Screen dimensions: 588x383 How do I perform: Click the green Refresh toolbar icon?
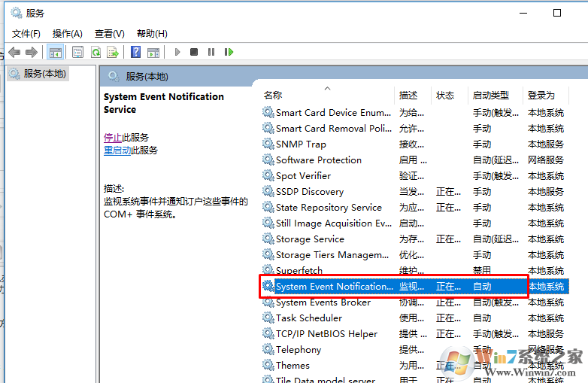click(95, 52)
